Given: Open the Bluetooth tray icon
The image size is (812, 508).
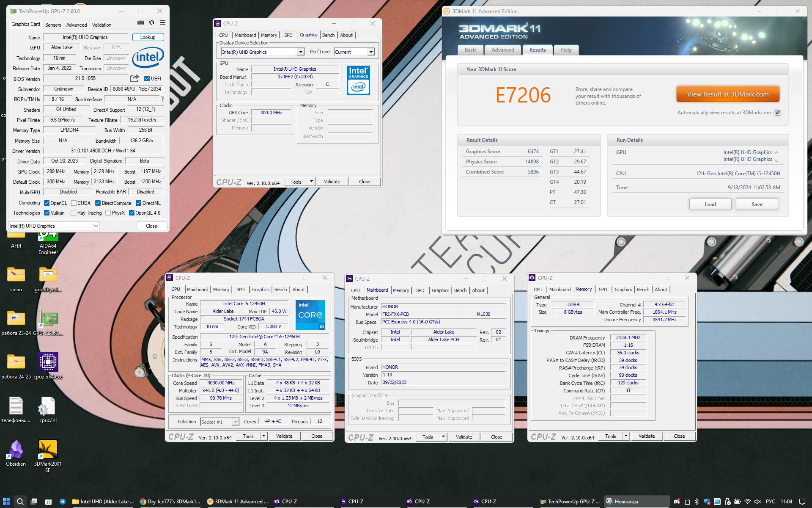Looking at the screenshot, I should pyautogui.click(x=697, y=501).
